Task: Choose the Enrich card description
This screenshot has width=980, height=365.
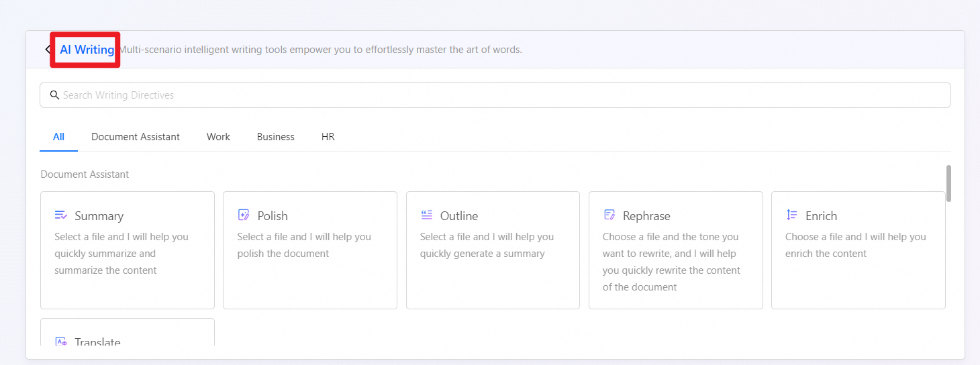Action: [x=855, y=245]
